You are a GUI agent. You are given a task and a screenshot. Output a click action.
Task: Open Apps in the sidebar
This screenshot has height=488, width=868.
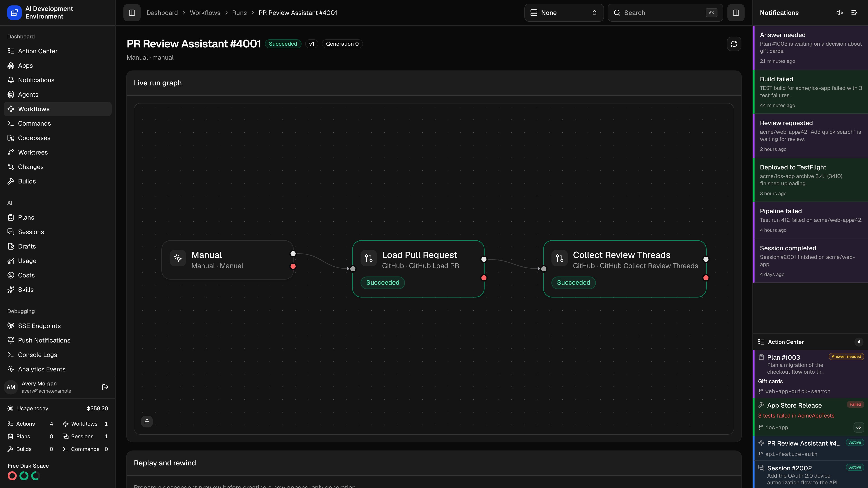[58, 66]
